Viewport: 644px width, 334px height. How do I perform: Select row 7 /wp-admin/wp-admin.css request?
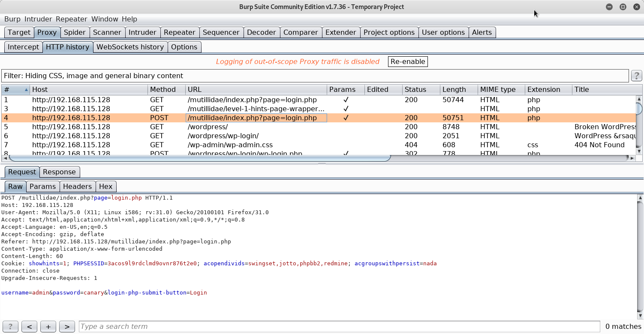pos(319,145)
